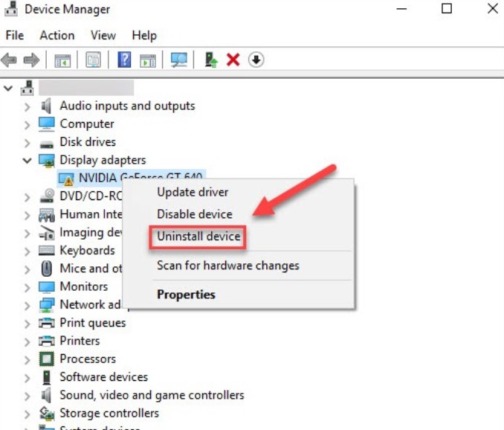Choose Disable device in context menu

click(x=195, y=214)
